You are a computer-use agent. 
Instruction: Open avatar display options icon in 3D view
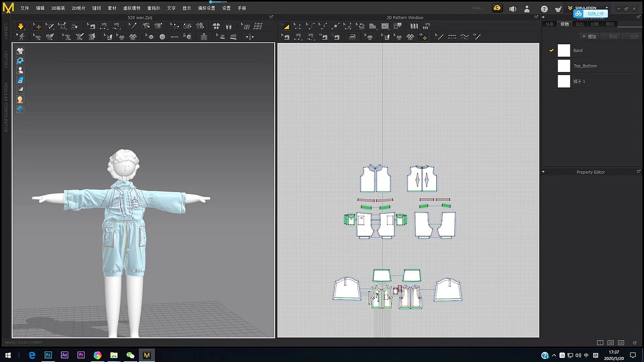20,70
